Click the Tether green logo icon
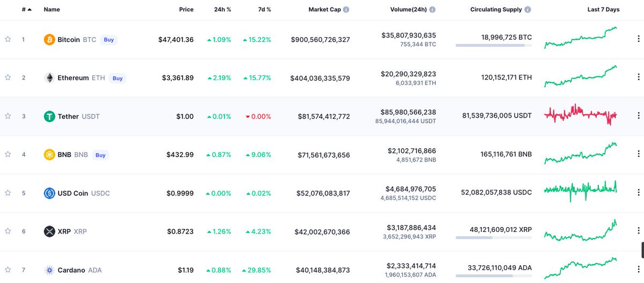This screenshot has width=644, height=283. (x=49, y=117)
